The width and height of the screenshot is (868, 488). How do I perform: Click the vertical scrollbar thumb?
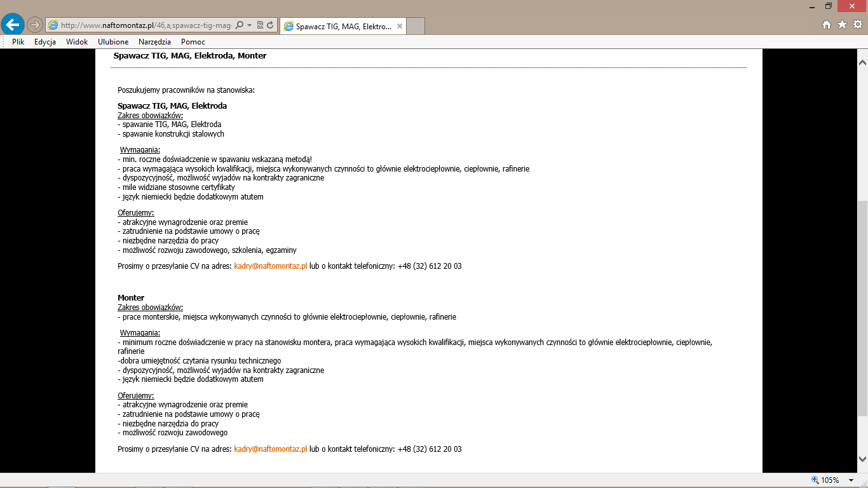862,308
